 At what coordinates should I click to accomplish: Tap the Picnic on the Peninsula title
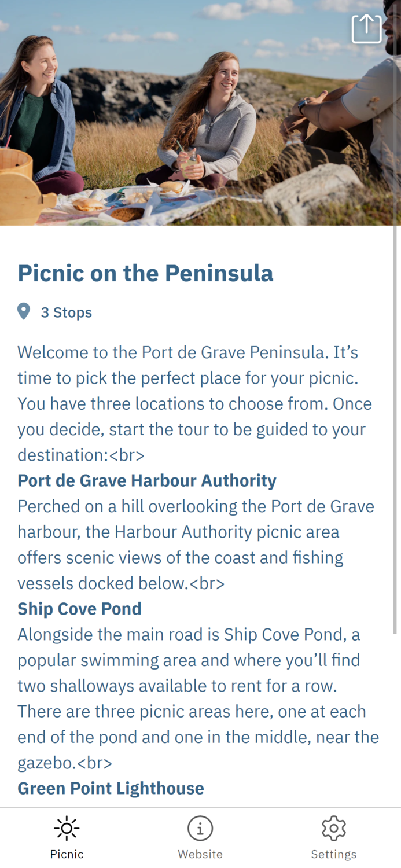coord(145,273)
